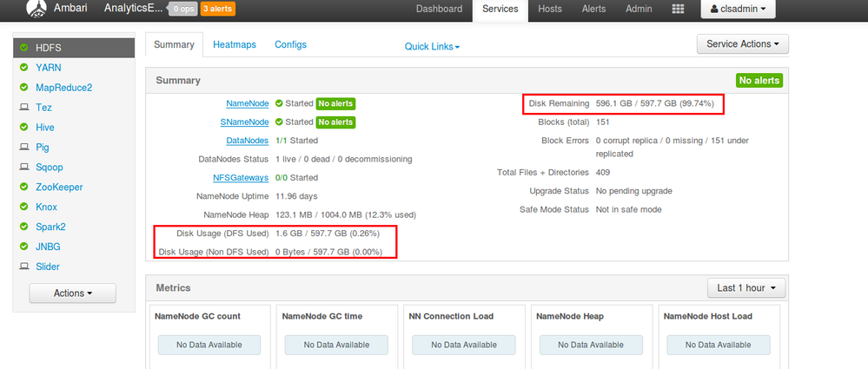Open the Alerts page in the navbar
The image size is (868, 369).
click(x=593, y=9)
